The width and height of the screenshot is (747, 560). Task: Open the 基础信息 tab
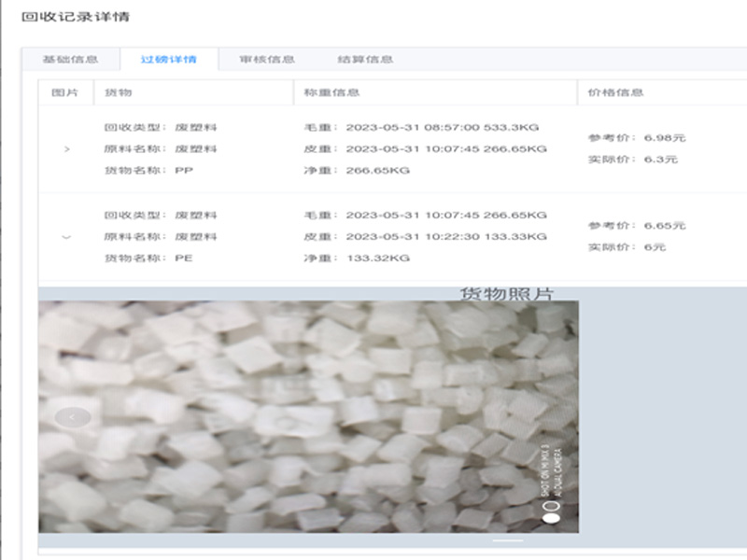pos(70,59)
